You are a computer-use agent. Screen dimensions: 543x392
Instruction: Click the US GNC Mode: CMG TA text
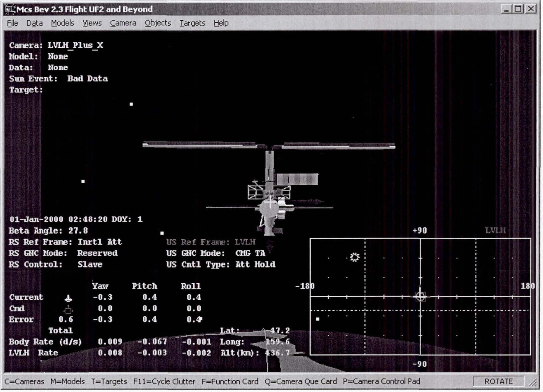coord(216,253)
